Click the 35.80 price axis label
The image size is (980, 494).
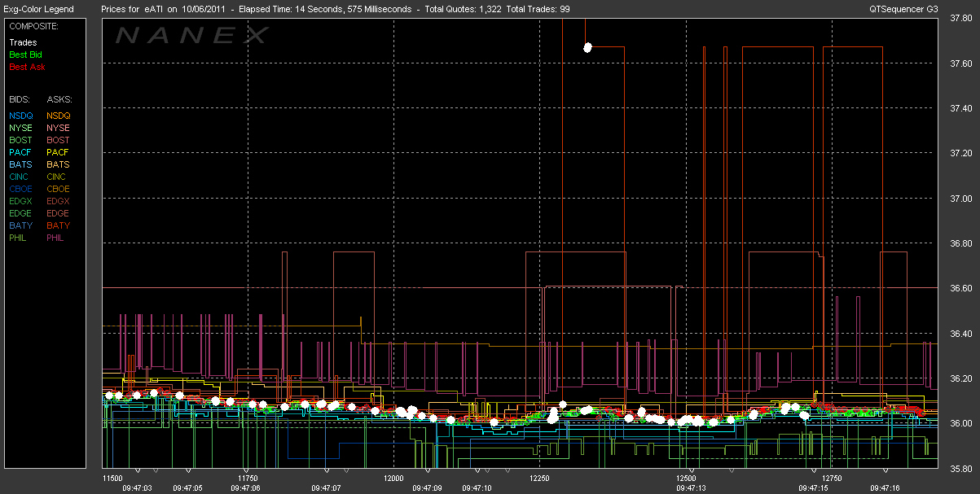(961, 469)
